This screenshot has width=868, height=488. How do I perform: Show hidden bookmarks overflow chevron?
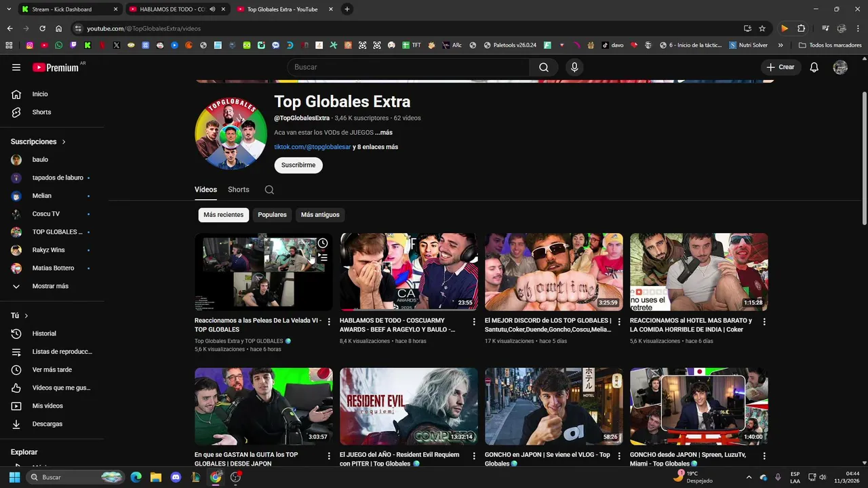tap(781, 45)
